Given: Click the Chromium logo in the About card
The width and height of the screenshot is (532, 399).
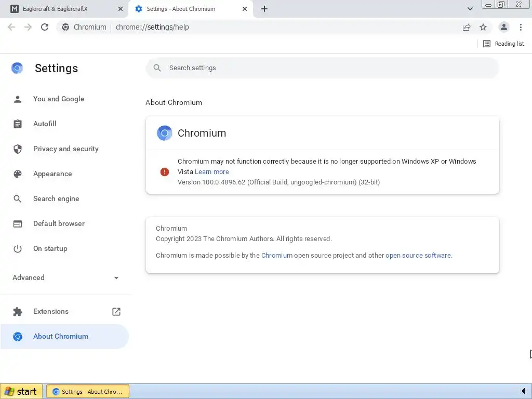Looking at the screenshot, I should pos(165,133).
